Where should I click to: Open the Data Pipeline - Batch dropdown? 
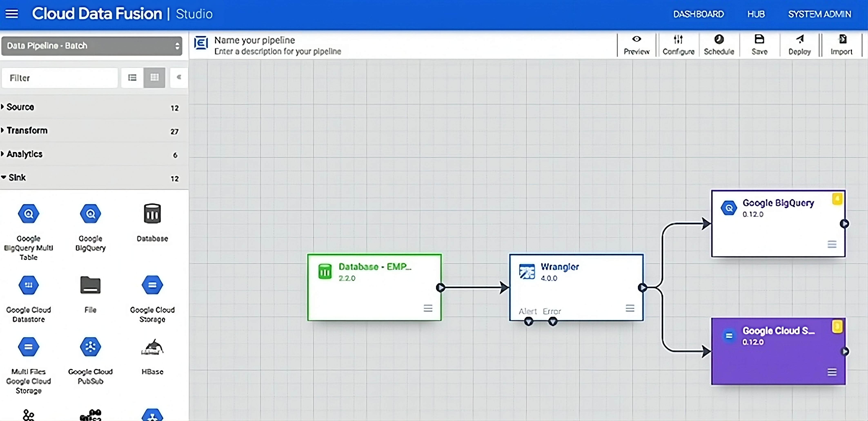[x=92, y=46]
